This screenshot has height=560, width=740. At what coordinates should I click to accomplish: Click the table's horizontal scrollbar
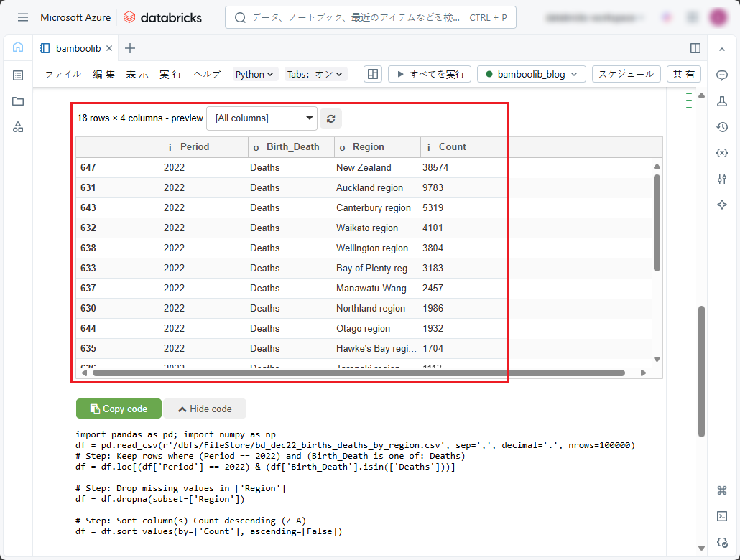358,373
